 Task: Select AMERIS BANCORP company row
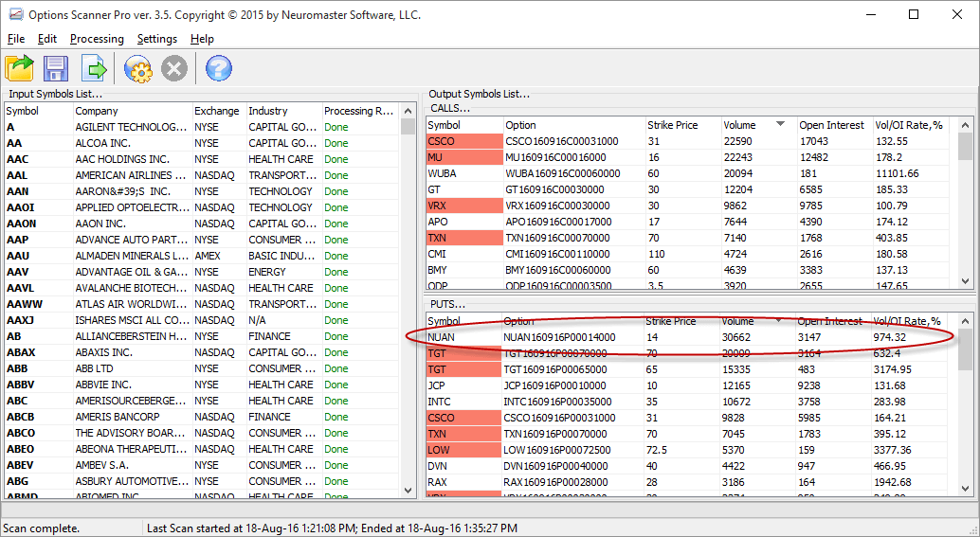point(202,417)
